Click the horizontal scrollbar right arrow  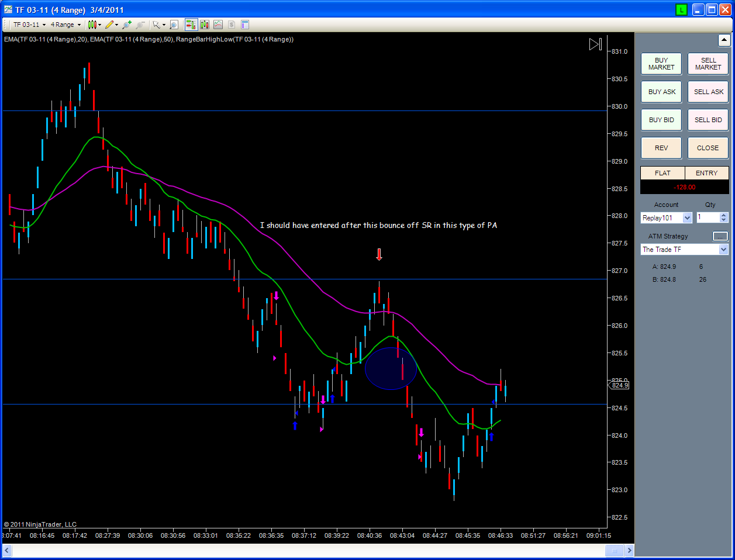[629, 551]
